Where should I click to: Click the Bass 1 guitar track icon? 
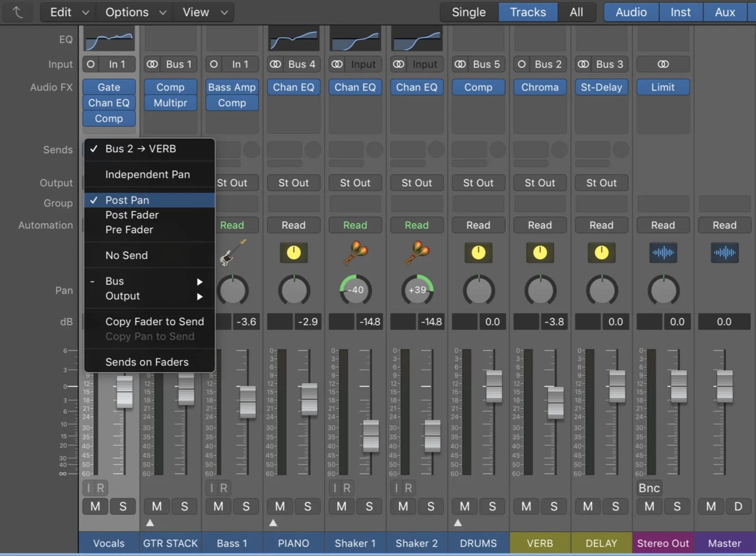(x=233, y=253)
